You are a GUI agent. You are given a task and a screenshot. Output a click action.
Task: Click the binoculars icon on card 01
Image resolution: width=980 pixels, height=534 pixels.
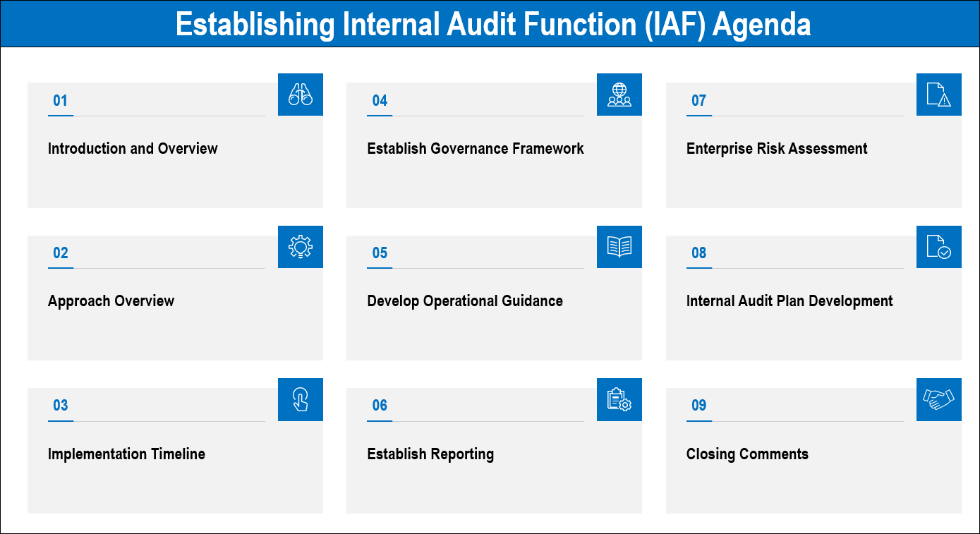[301, 95]
